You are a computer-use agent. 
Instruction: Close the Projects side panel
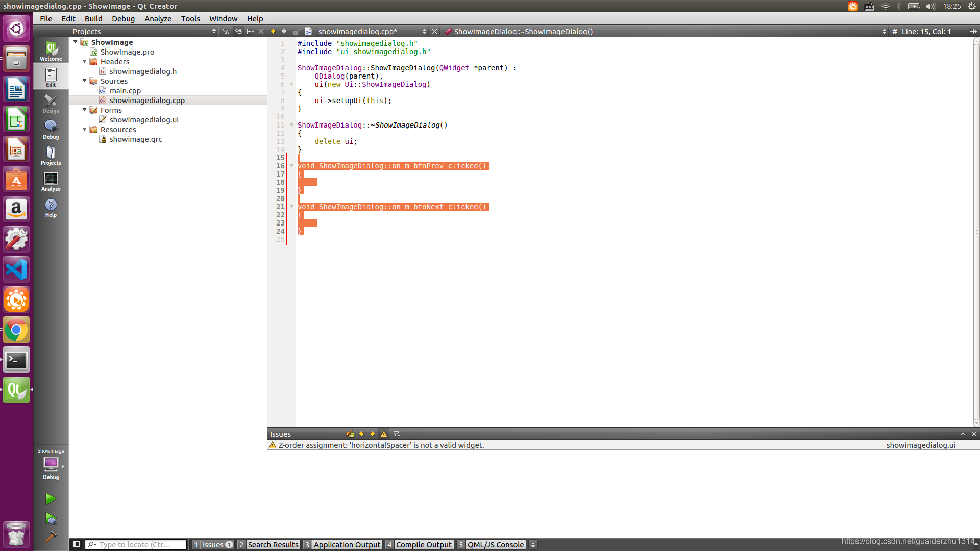pos(261,31)
